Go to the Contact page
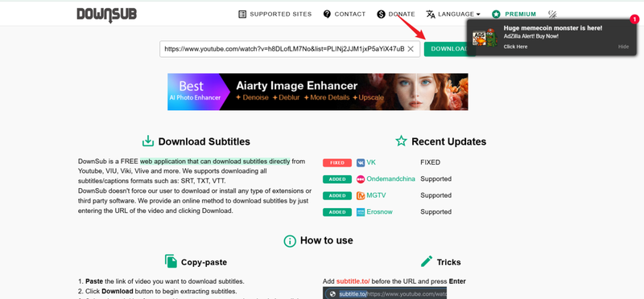Viewport: 644px width, 299px height. tap(350, 14)
